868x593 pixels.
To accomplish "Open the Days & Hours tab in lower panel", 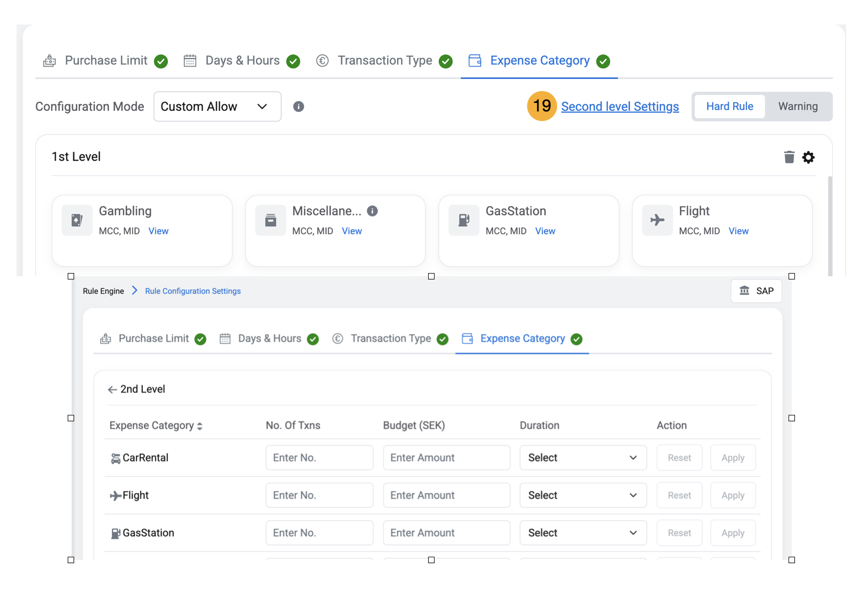I will coord(269,339).
